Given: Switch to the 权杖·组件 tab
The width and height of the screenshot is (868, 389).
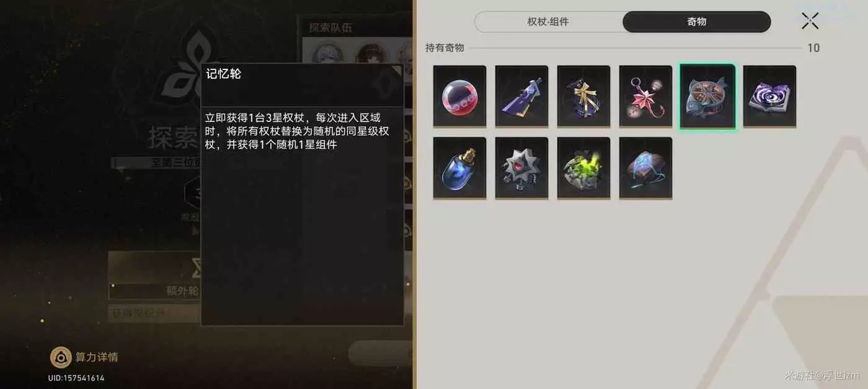Looking at the screenshot, I should click(548, 22).
